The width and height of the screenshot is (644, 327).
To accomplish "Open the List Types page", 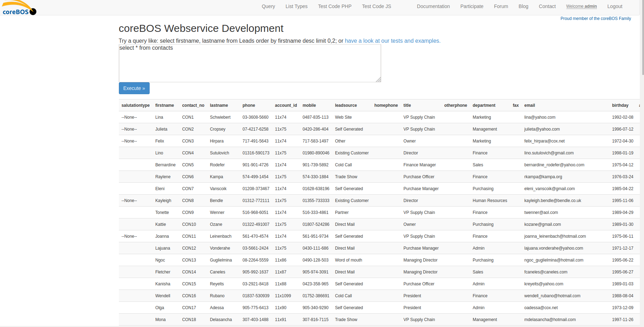I will (296, 6).
